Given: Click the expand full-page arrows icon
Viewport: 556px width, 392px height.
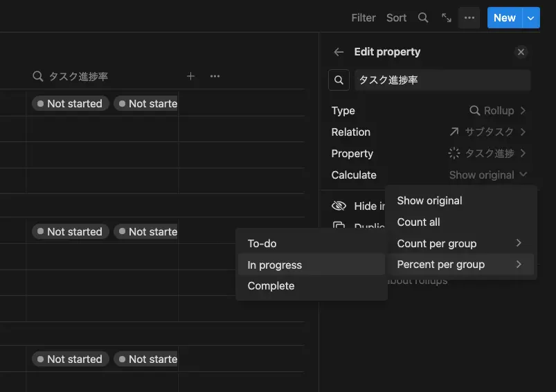Looking at the screenshot, I should pyautogui.click(x=447, y=18).
